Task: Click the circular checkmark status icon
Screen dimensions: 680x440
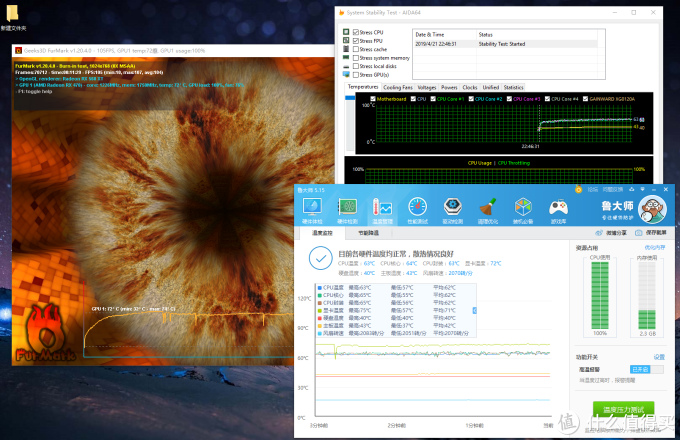Action: coord(320,258)
